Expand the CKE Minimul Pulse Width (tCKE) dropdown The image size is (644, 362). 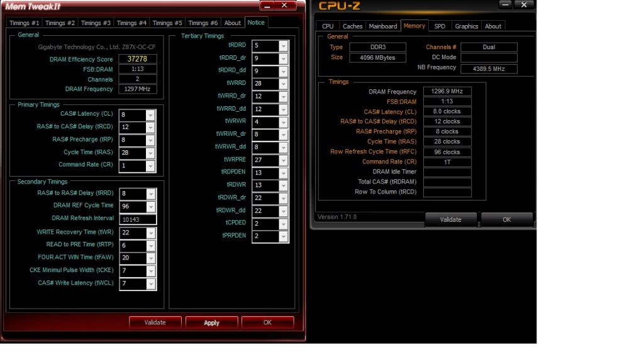coord(151,271)
